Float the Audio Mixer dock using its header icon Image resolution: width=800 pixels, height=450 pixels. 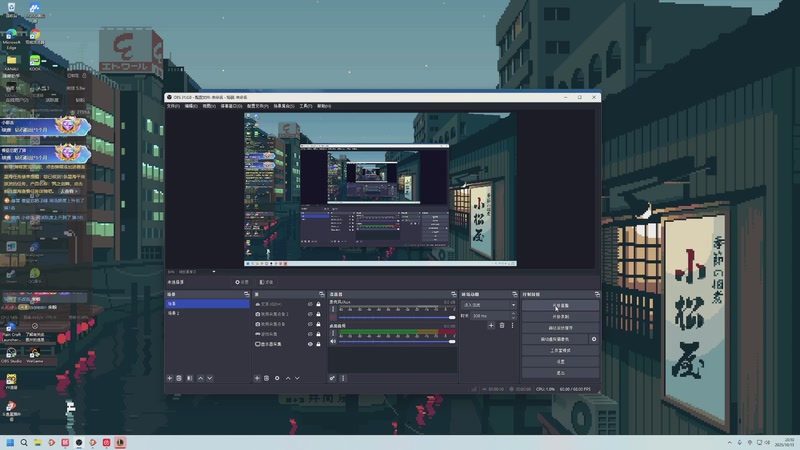click(454, 294)
